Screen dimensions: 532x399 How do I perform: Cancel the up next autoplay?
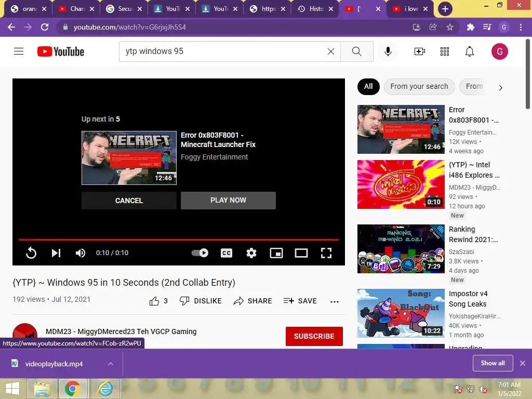pos(129,201)
